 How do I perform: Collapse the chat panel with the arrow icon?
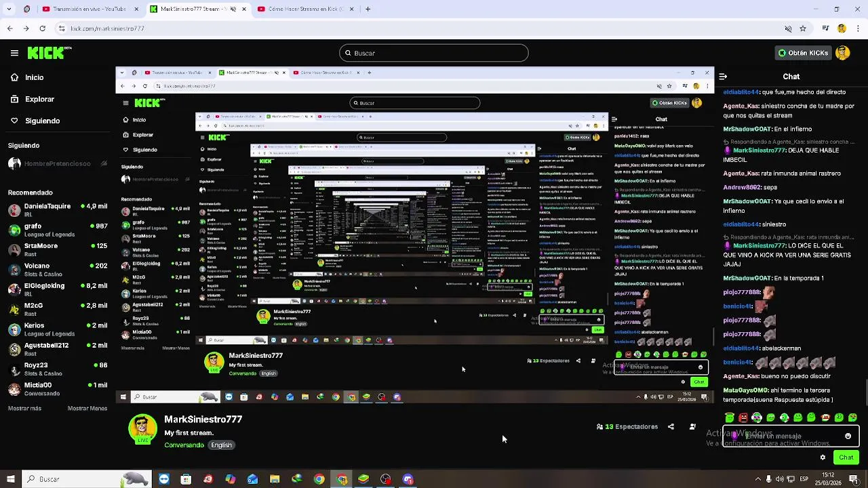[723, 77]
